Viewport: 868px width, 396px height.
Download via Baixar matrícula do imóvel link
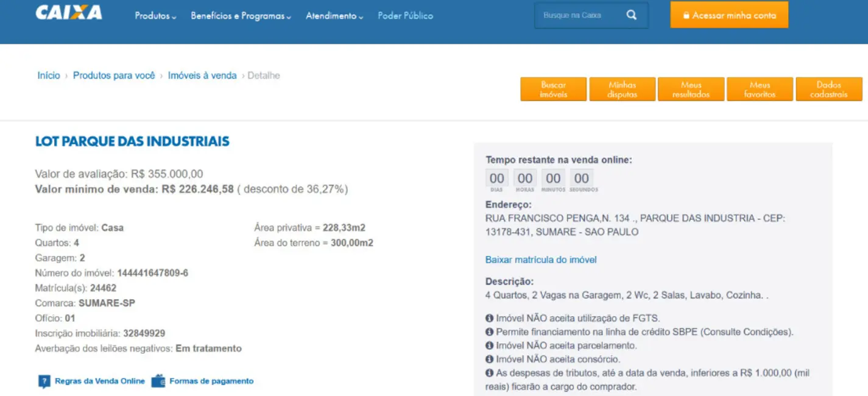pos(541,260)
